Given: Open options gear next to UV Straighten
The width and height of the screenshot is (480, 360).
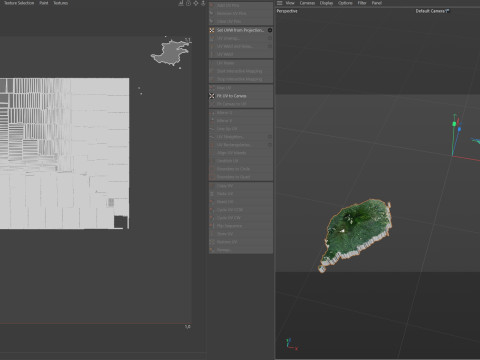Looking at the screenshot, I should coord(270,137).
